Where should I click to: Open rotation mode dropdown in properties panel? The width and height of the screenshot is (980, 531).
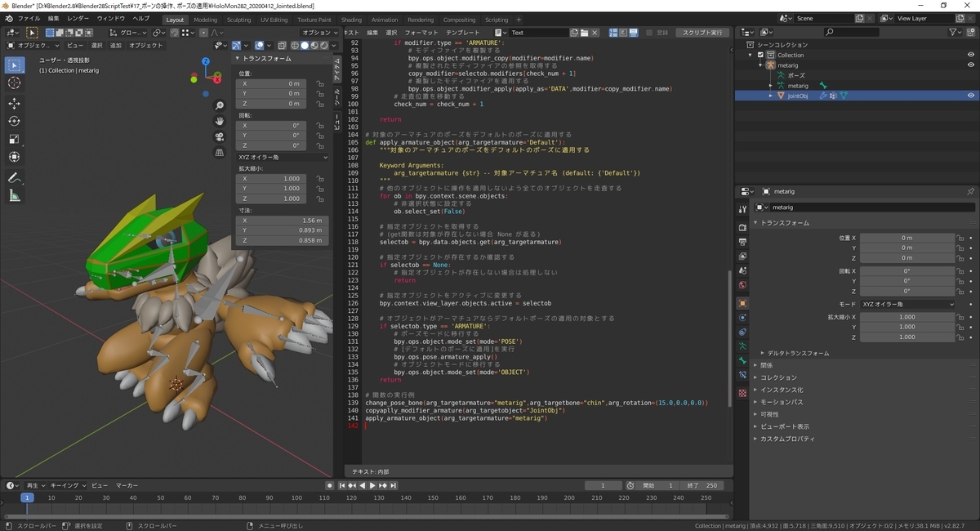click(907, 304)
